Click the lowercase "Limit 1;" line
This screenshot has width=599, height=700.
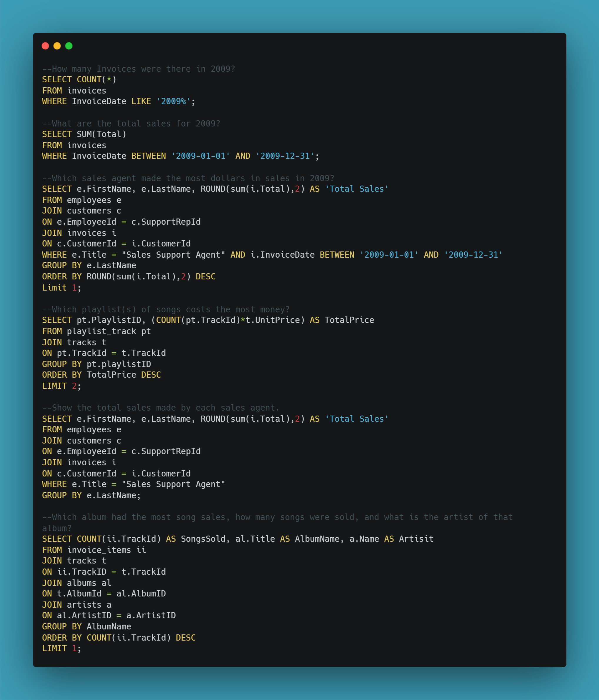tap(61, 288)
